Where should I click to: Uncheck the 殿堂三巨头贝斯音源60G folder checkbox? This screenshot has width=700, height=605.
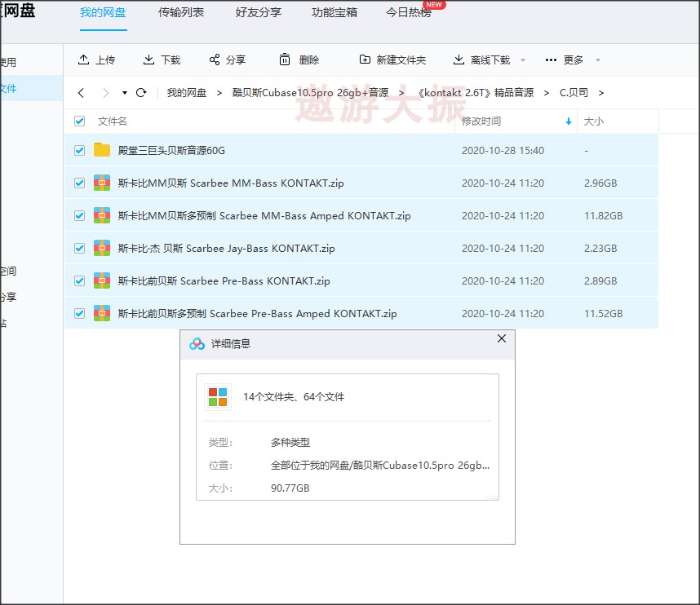coord(79,150)
